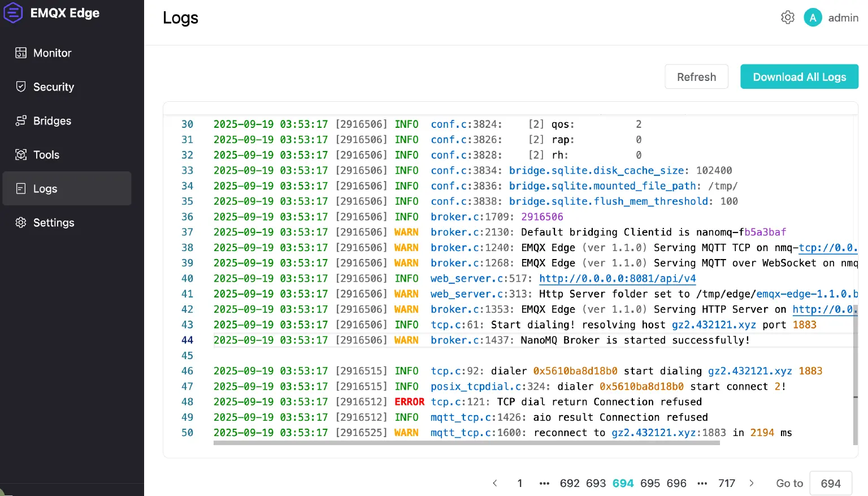Download all logs

point(799,77)
